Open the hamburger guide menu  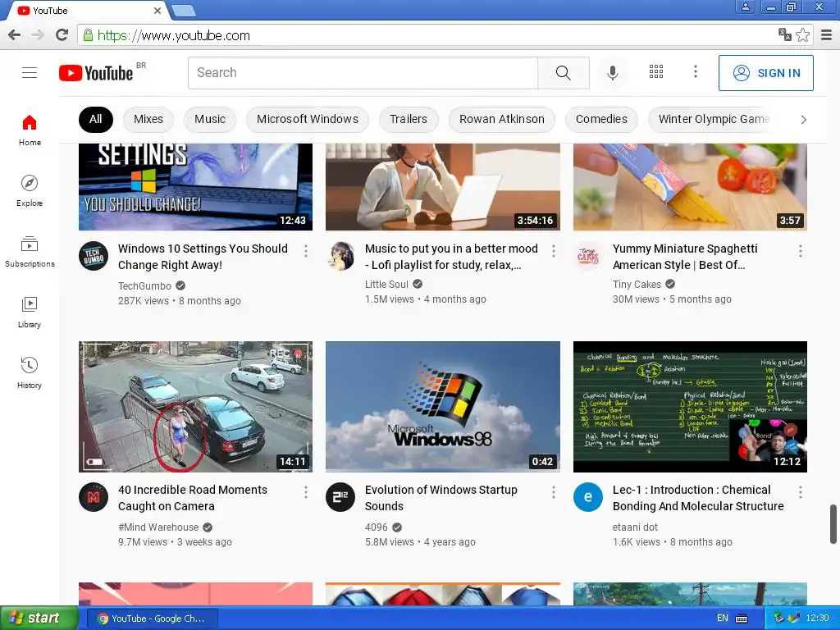[x=30, y=72]
